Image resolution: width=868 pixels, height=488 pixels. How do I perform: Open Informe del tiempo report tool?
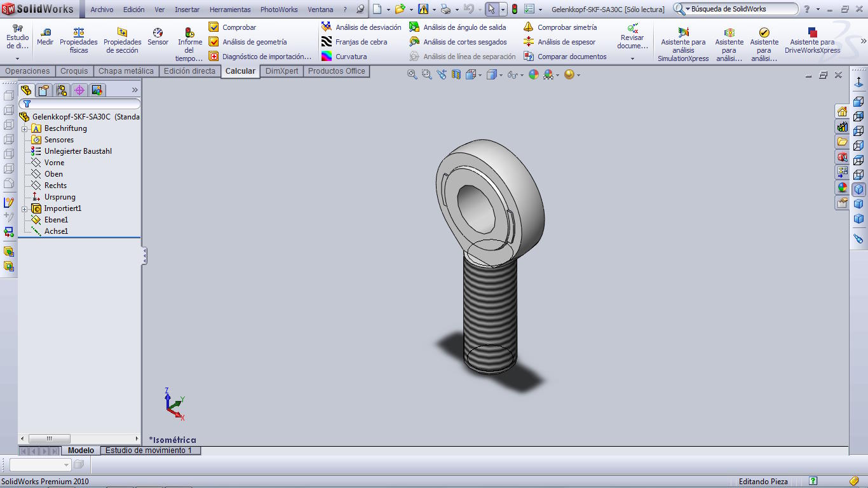[x=189, y=44]
